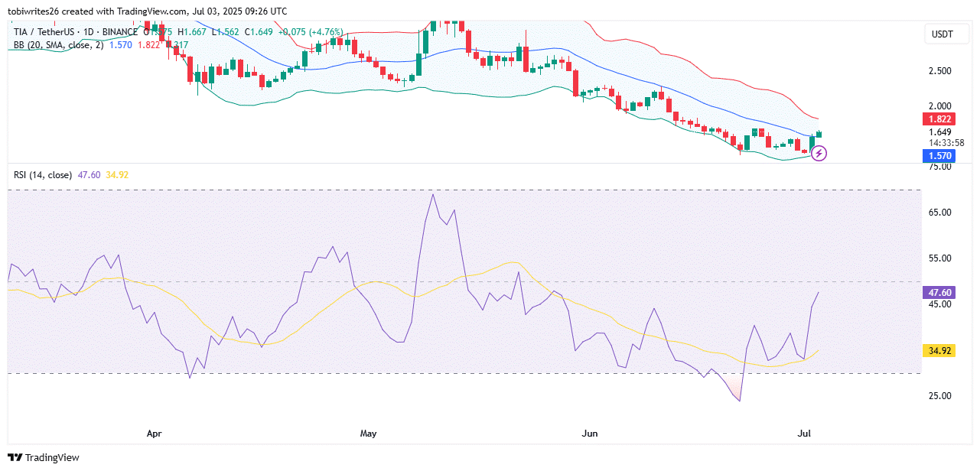Click the RSI low point below oversold line
The height and width of the screenshot is (471, 980).
tap(739, 400)
